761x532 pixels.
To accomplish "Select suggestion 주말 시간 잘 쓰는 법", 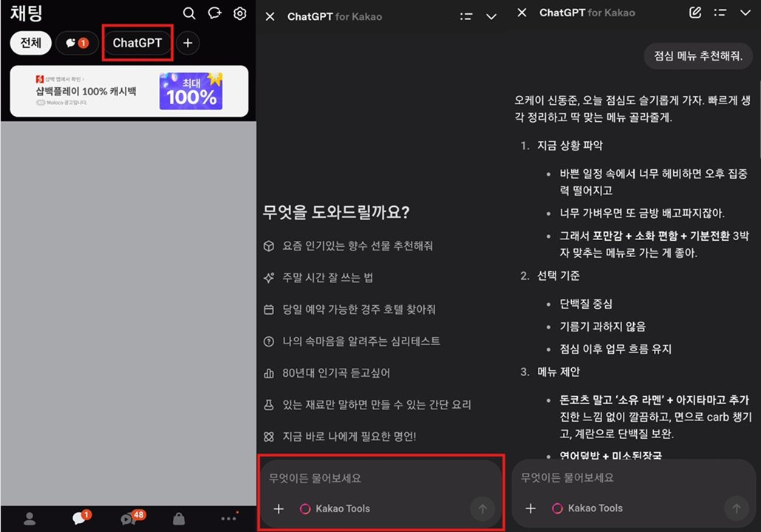I will 327,278.
